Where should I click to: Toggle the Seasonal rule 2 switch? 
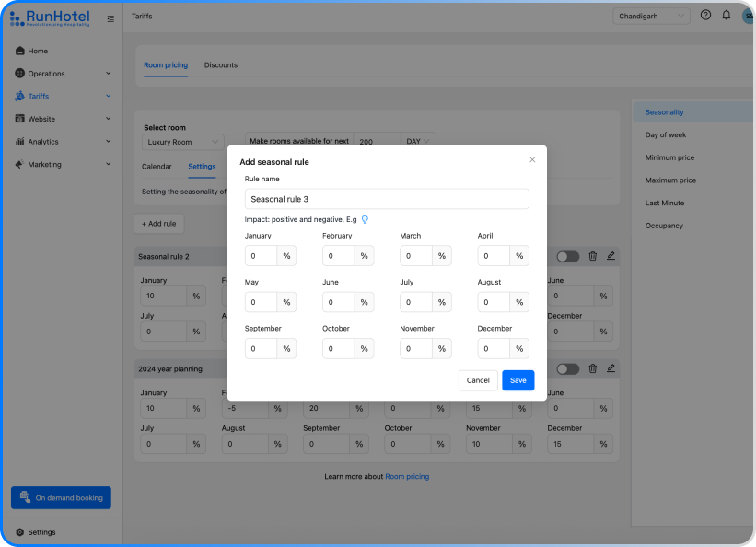coord(568,257)
